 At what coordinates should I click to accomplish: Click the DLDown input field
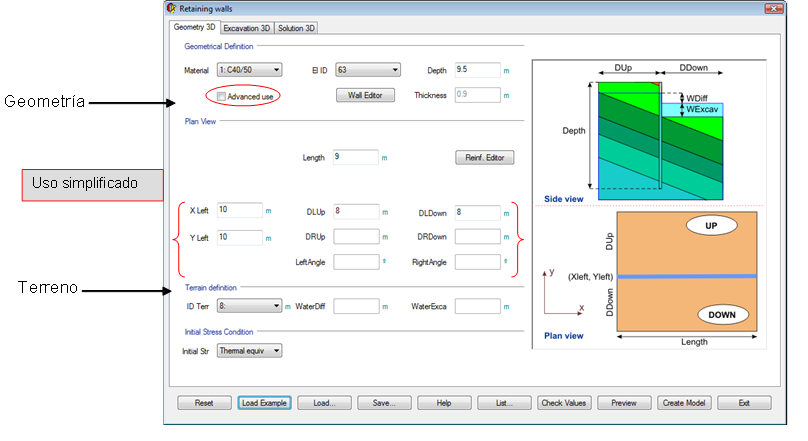pos(478,213)
